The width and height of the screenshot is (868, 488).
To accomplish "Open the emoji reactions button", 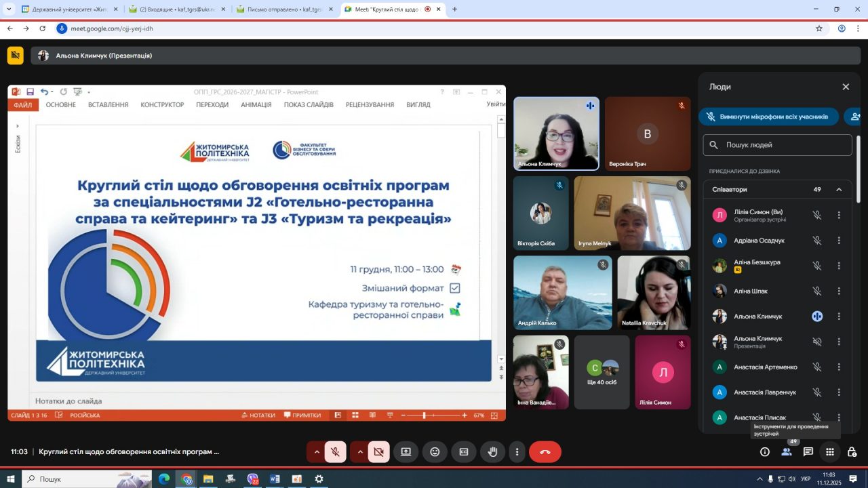I will 435,452.
